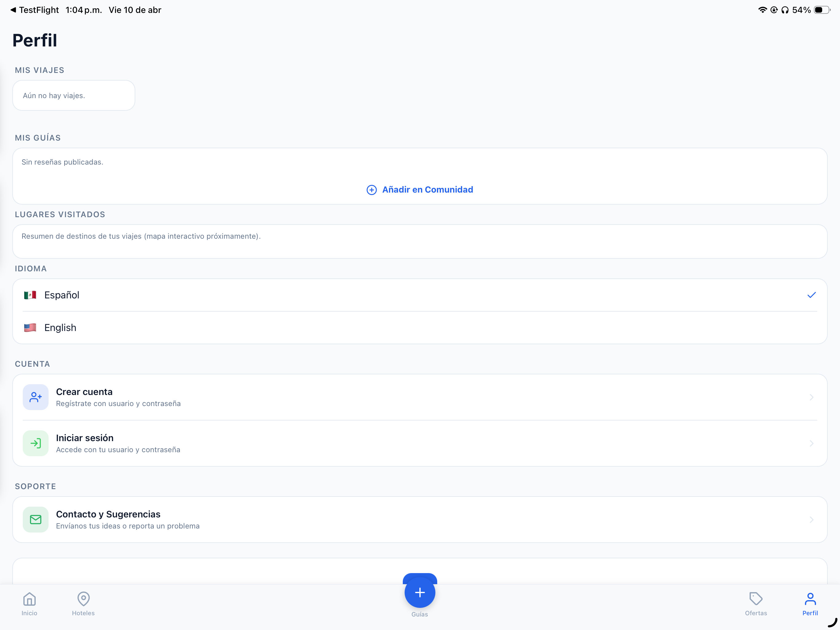This screenshot has height=630, width=840.
Task: Switch to the Perfil tab label
Action: (x=810, y=613)
